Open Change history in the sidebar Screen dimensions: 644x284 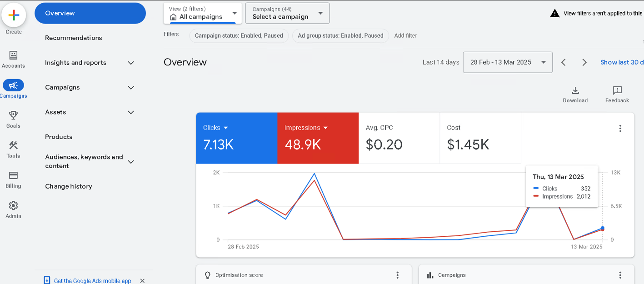[69, 186]
